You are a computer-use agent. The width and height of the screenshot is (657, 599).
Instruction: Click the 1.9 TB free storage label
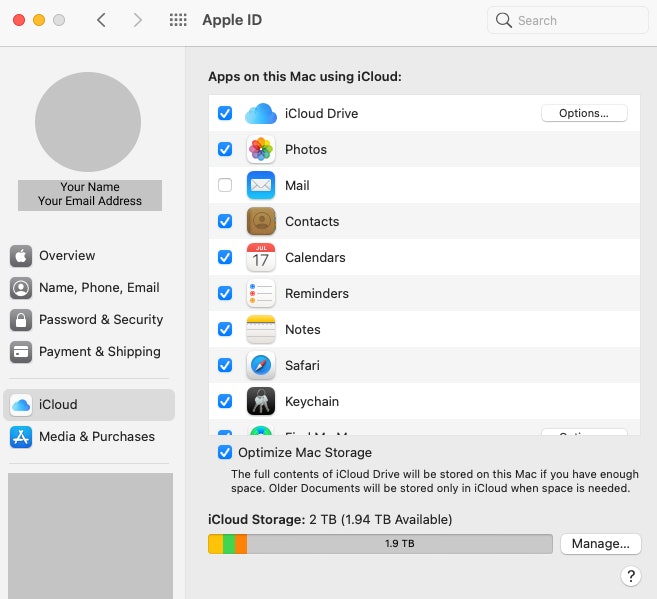click(x=400, y=544)
